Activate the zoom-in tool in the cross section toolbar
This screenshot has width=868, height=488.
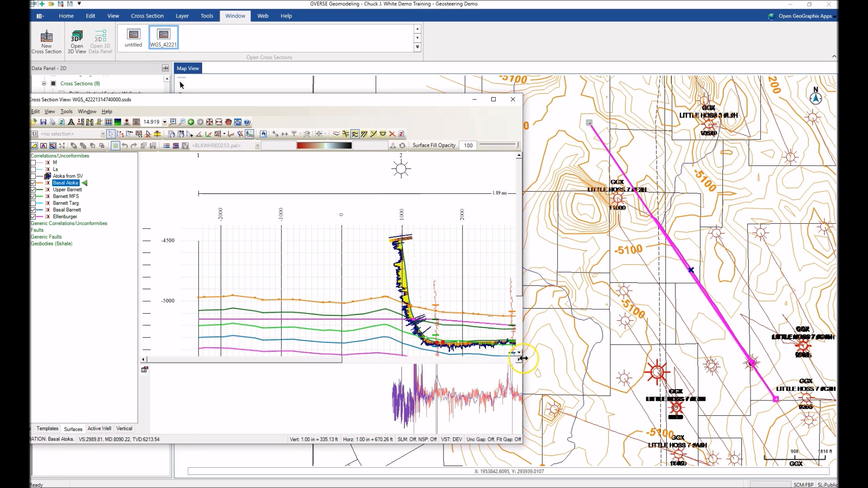174,122
